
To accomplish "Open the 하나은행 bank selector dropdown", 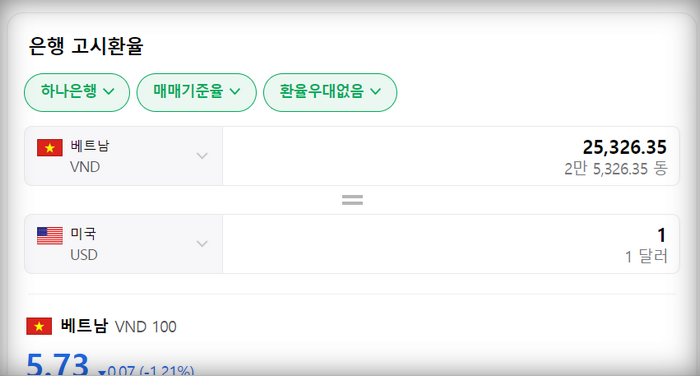I will click(x=77, y=92).
